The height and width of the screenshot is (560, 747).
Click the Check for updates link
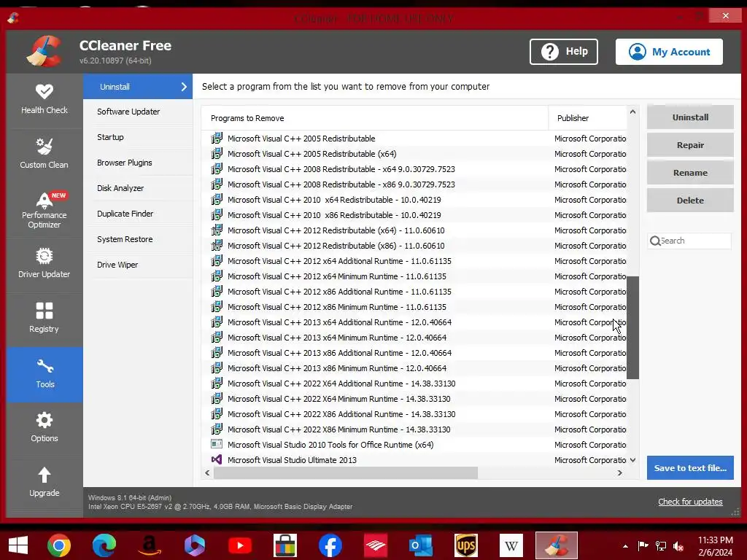[690, 502]
